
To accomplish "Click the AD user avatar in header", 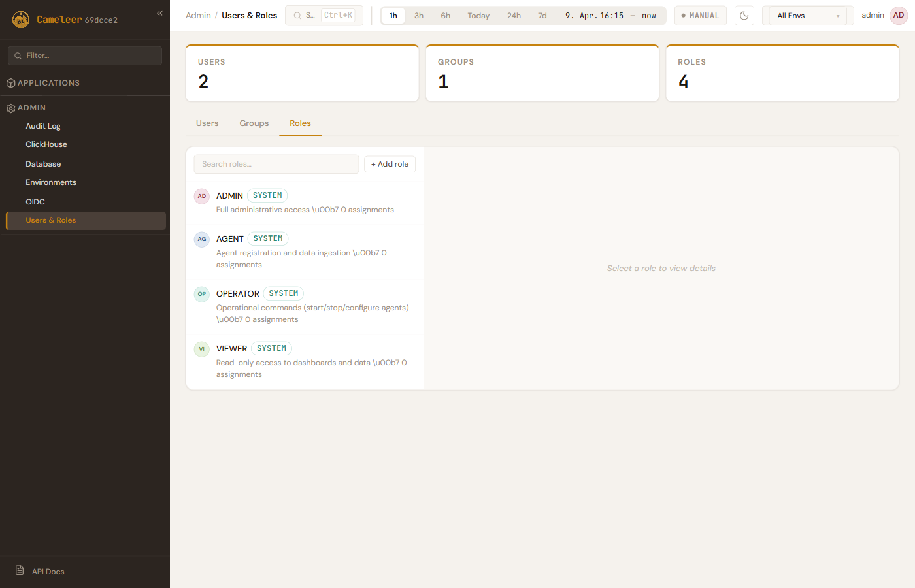I will point(899,16).
